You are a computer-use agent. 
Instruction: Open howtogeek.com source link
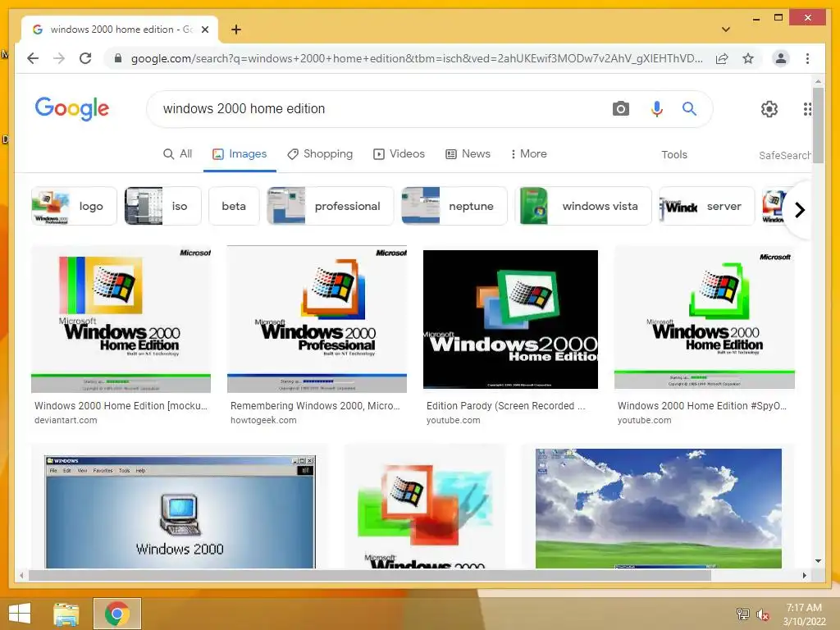(263, 421)
